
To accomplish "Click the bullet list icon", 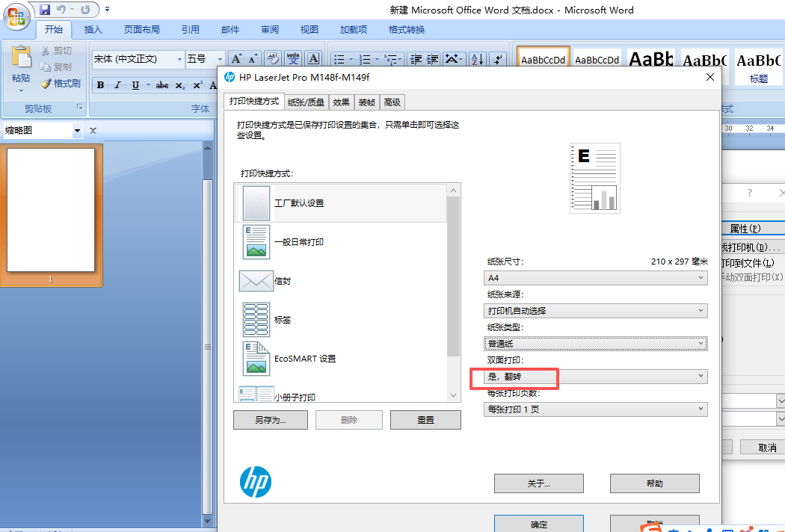I will point(339,60).
